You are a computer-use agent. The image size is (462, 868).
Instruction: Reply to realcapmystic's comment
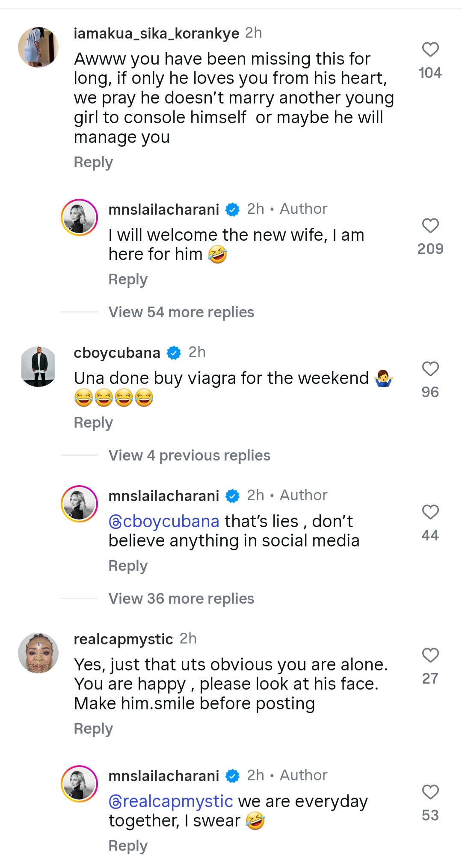click(x=93, y=729)
